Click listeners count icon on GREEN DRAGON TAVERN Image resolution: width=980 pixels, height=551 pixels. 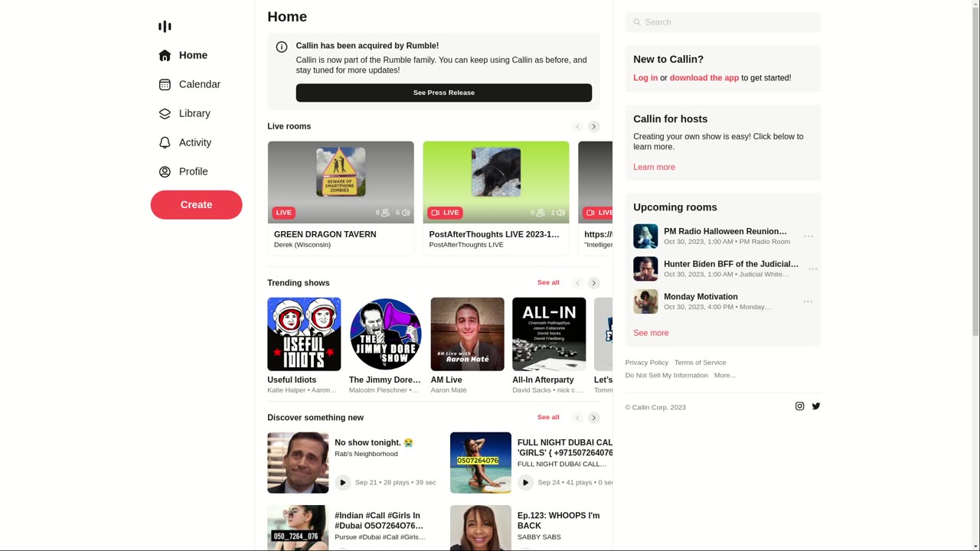coord(385,213)
